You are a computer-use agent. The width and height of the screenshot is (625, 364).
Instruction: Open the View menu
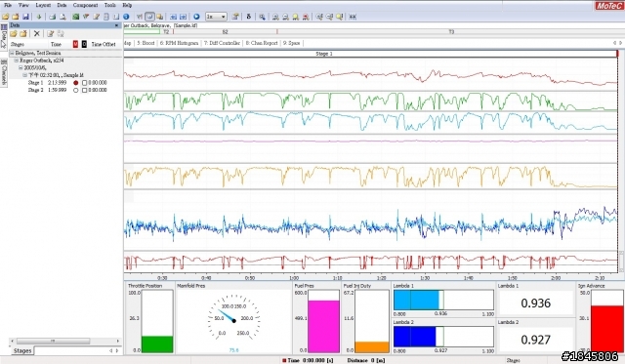point(23,5)
